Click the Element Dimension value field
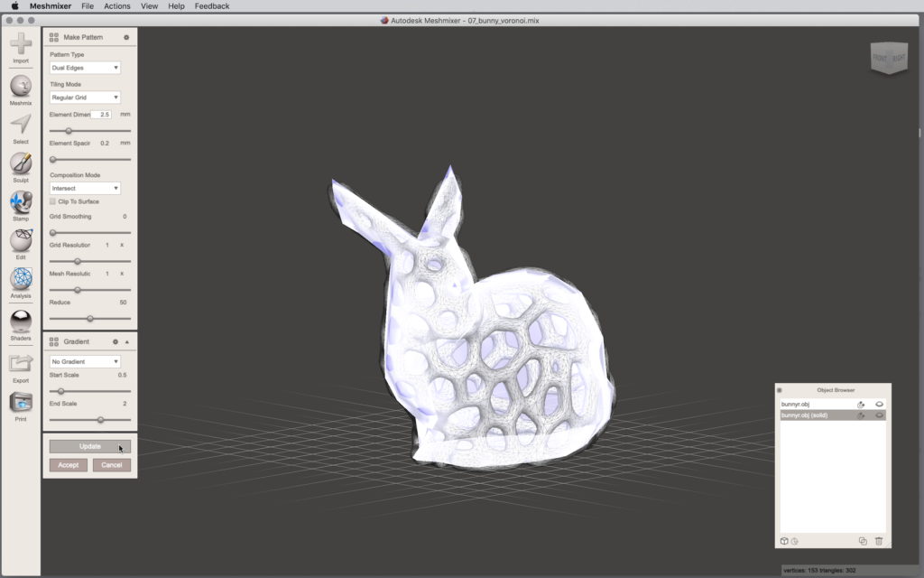This screenshot has width=924, height=578. tap(101, 115)
